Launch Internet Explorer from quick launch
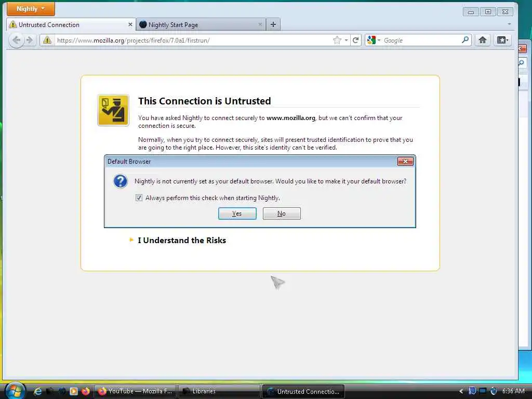Screen dimensions: 532x399 point(37,391)
